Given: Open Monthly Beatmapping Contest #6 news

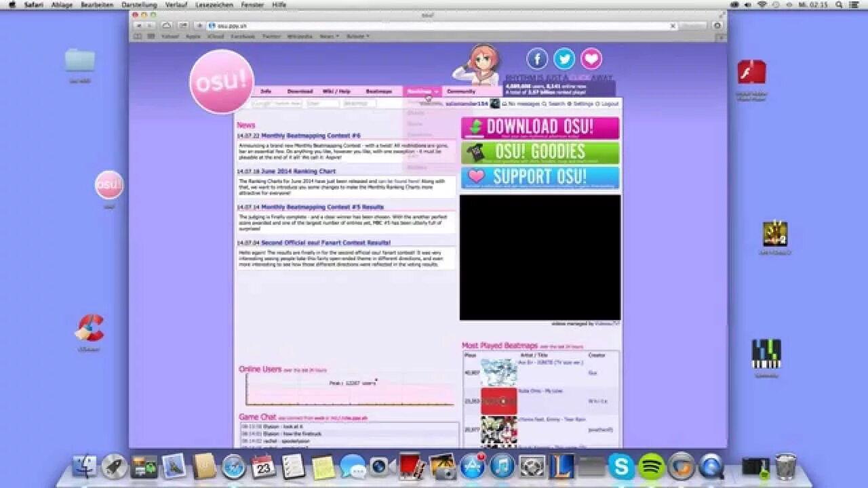Looking at the screenshot, I should tap(311, 136).
